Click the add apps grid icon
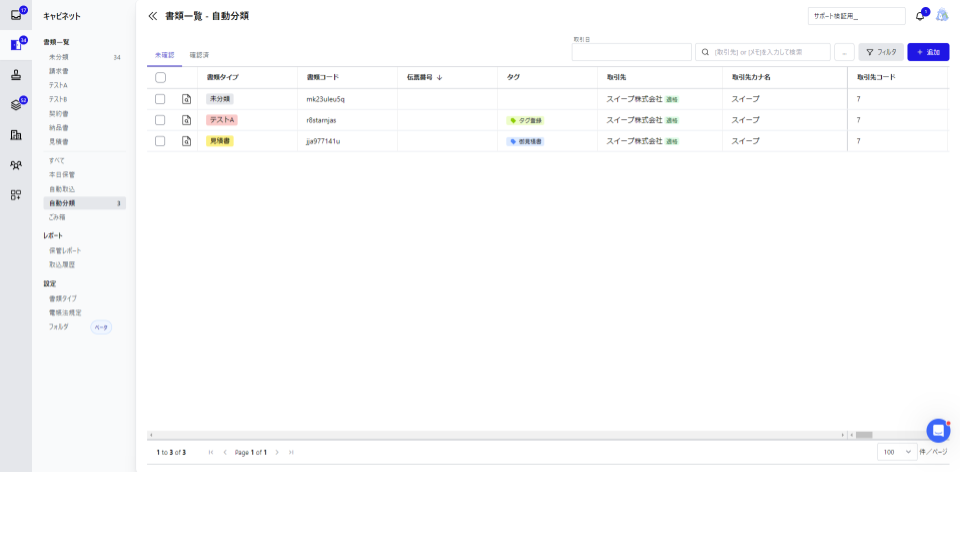 (16, 195)
